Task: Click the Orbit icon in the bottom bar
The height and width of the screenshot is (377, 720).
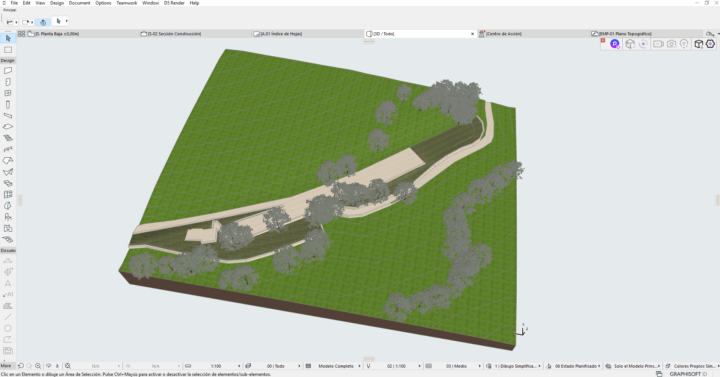Action: click(x=48, y=366)
